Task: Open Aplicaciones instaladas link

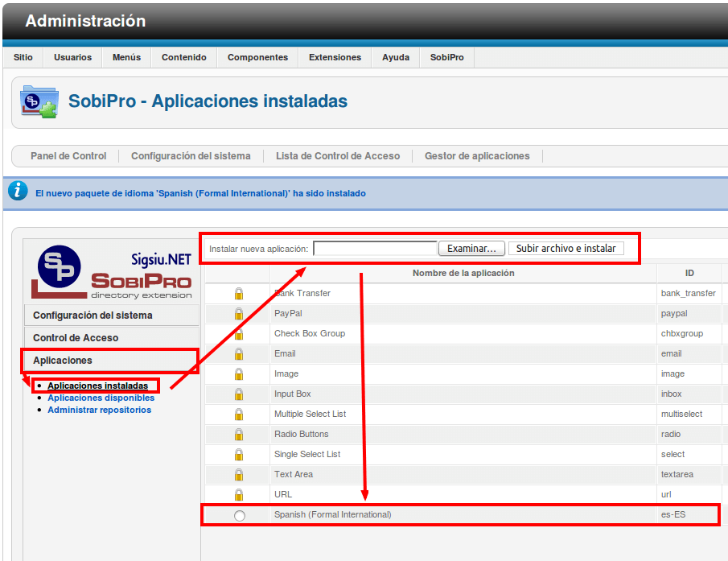Action: pyautogui.click(x=98, y=386)
